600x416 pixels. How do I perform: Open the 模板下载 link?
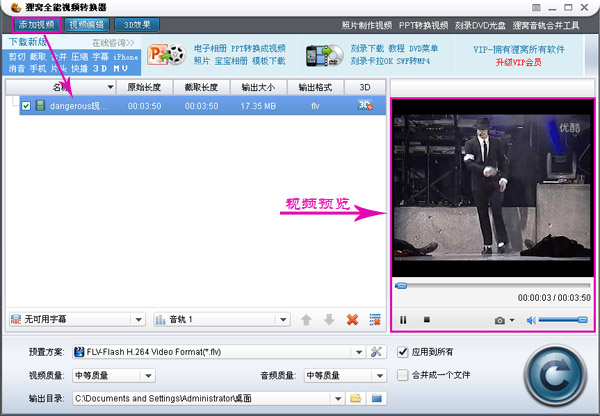(x=269, y=61)
